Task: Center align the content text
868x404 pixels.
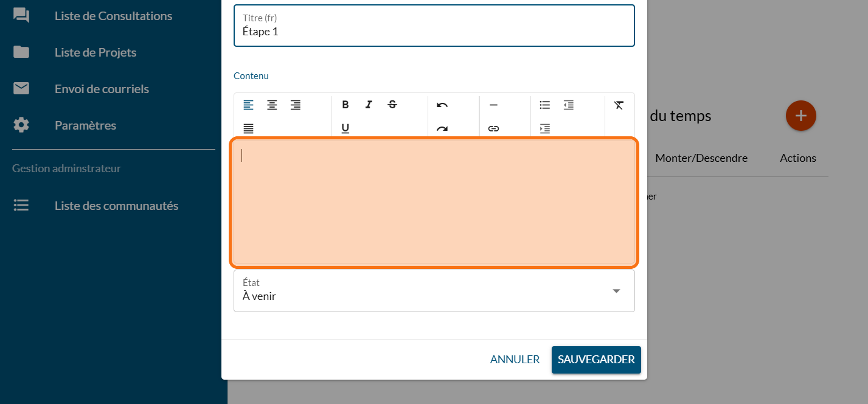Action: [x=272, y=105]
